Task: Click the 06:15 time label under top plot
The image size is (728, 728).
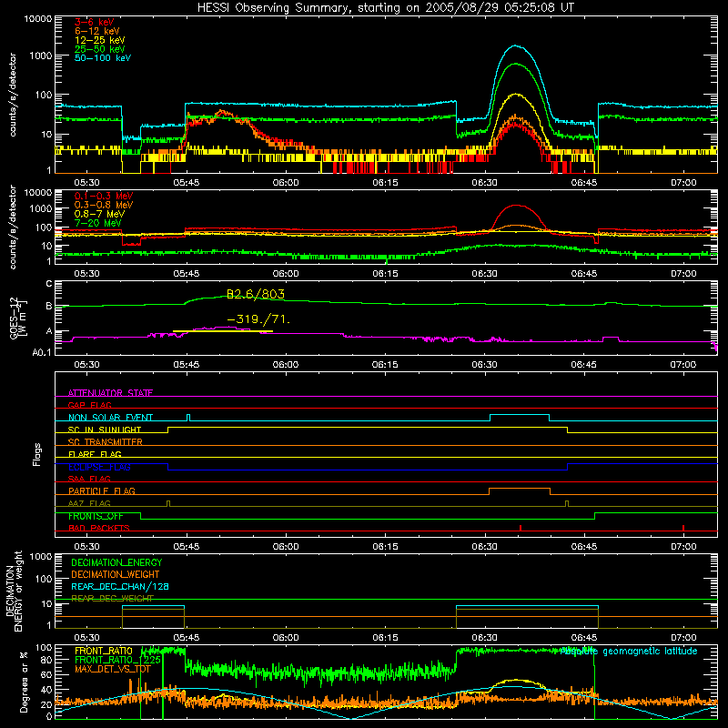Action: click(x=385, y=183)
